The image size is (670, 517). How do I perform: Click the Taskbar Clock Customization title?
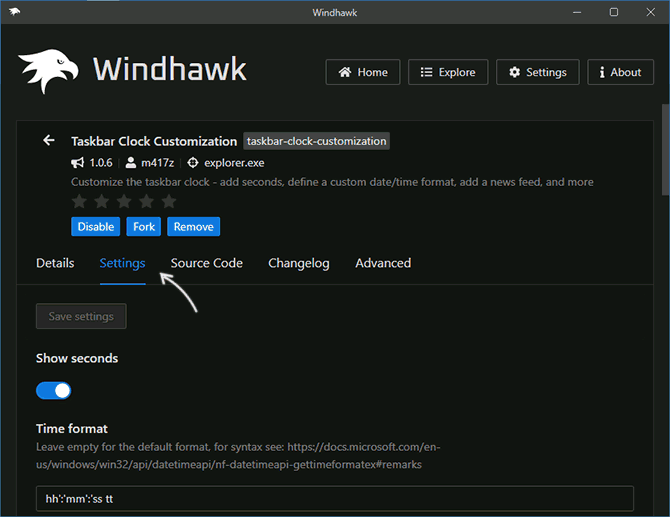[154, 141]
